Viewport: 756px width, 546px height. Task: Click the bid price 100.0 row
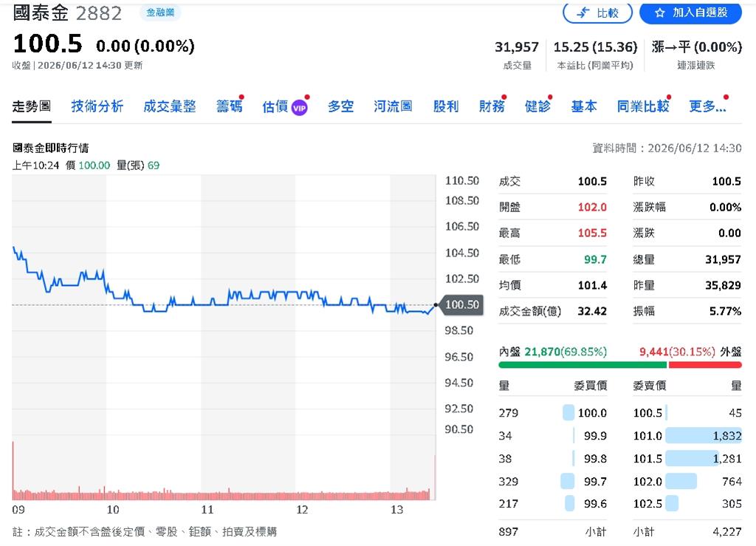tap(552, 413)
